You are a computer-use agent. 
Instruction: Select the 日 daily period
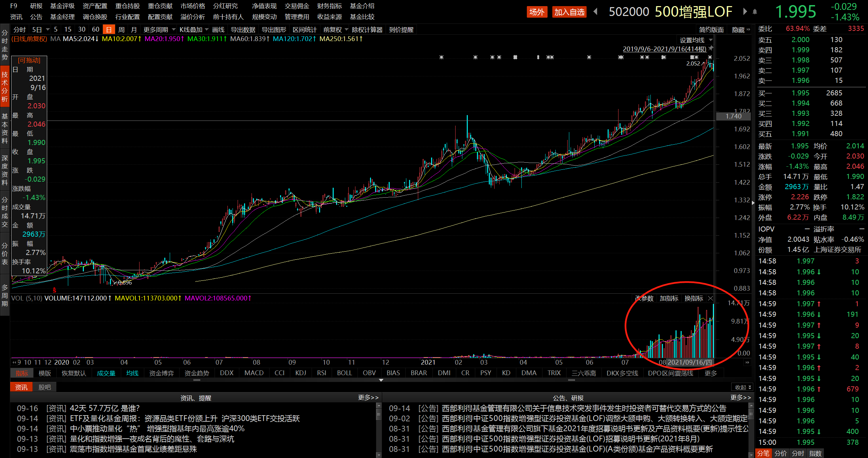pyautogui.click(x=109, y=30)
